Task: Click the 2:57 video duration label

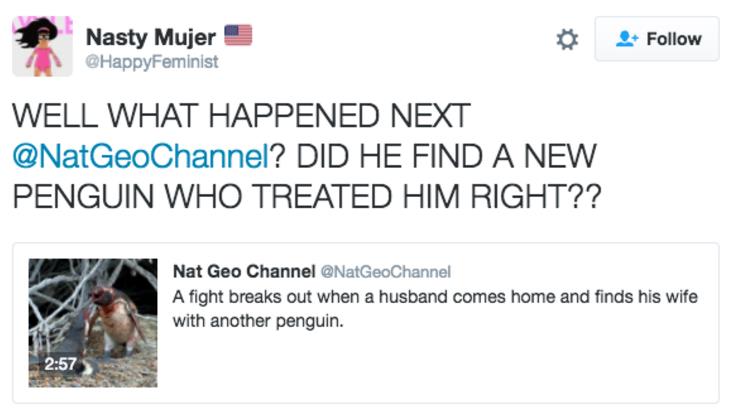Action: coord(60,364)
